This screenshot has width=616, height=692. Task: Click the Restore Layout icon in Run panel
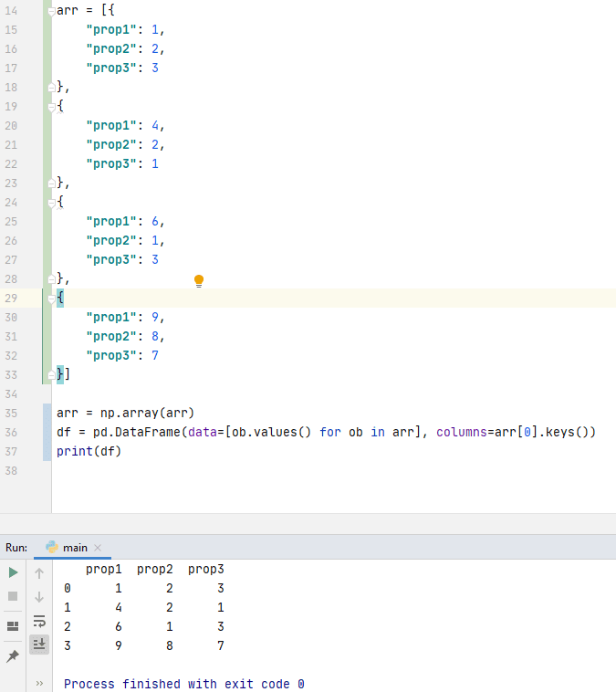[13, 625]
